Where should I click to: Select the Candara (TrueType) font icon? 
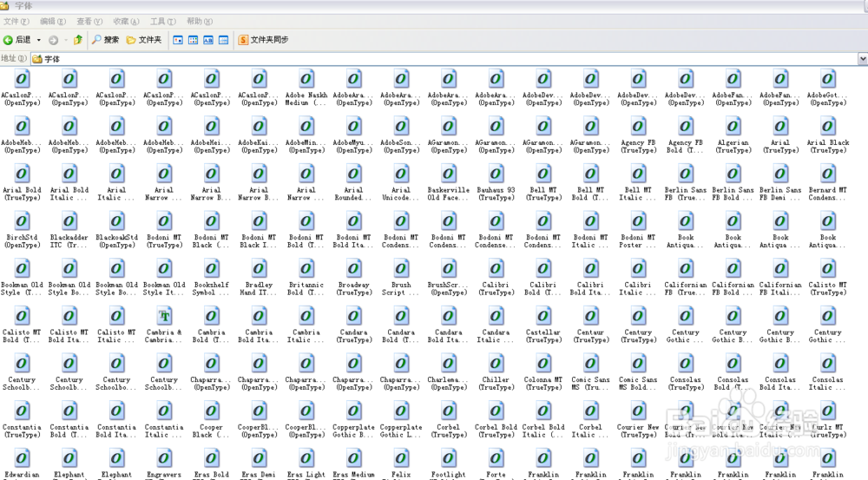[354, 317]
